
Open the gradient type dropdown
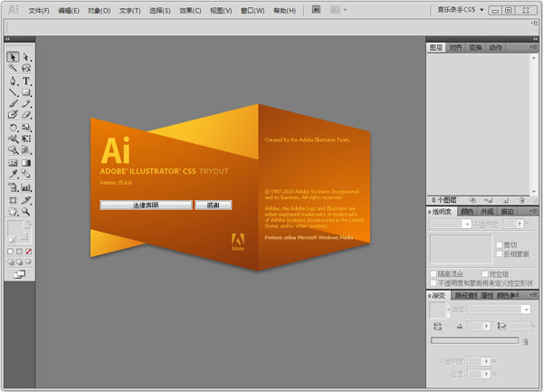coord(498,310)
